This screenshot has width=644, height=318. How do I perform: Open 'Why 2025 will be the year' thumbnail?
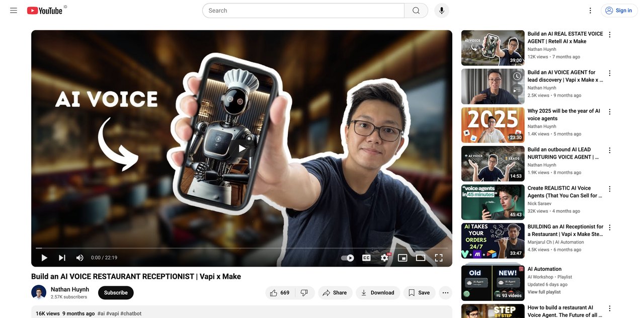click(493, 125)
